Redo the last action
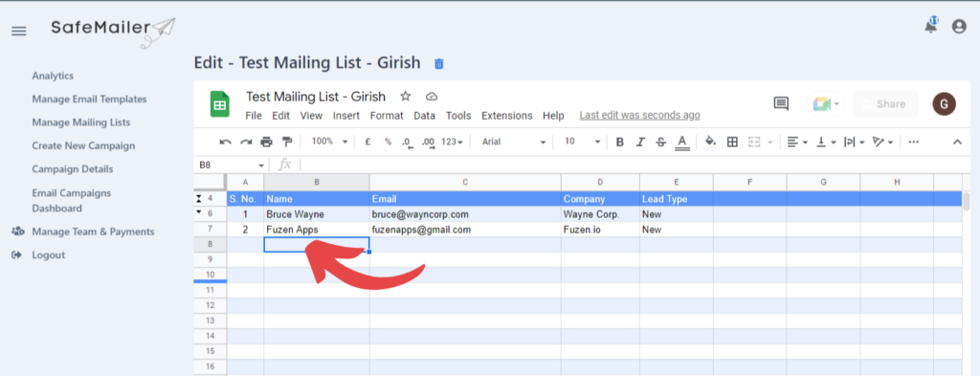This screenshot has height=376, width=980. (x=246, y=142)
